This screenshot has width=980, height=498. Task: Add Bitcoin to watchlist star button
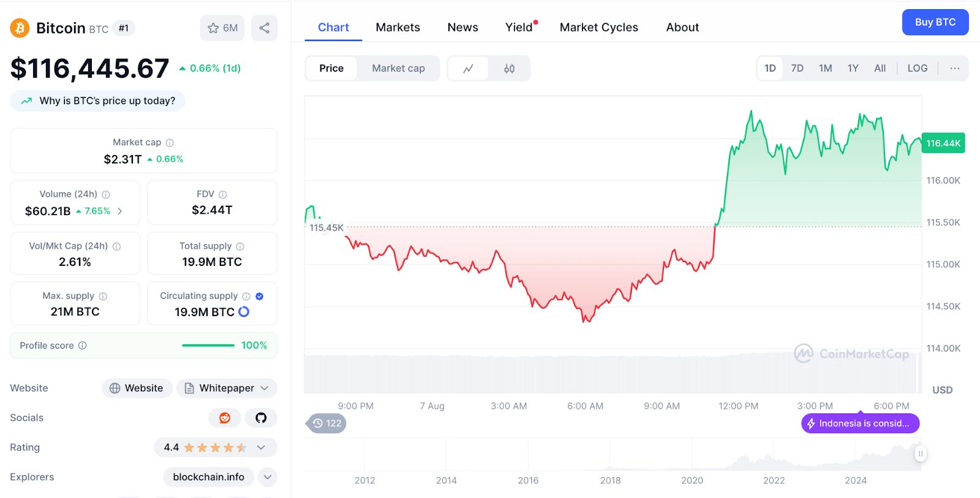pyautogui.click(x=222, y=28)
